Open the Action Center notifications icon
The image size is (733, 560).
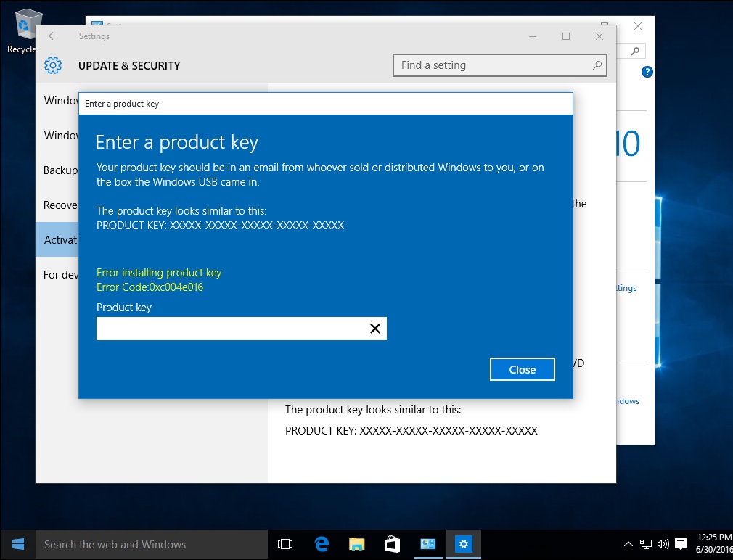click(681, 544)
